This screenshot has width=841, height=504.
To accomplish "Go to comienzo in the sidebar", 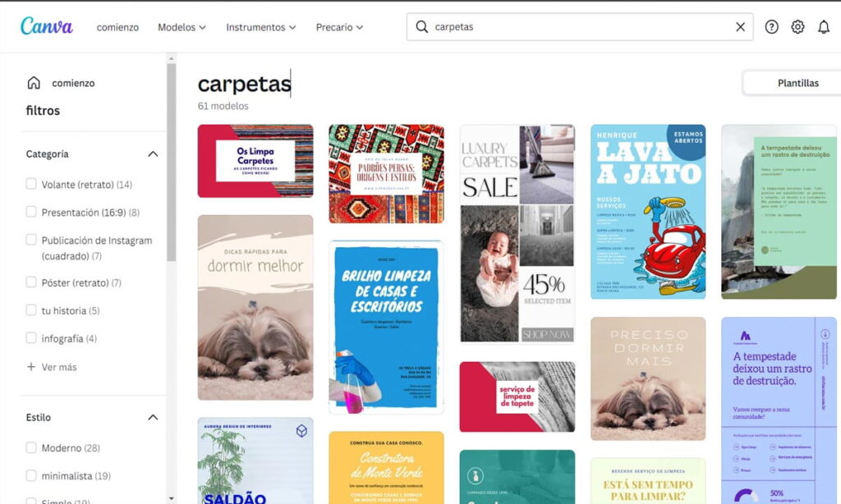I will (73, 83).
